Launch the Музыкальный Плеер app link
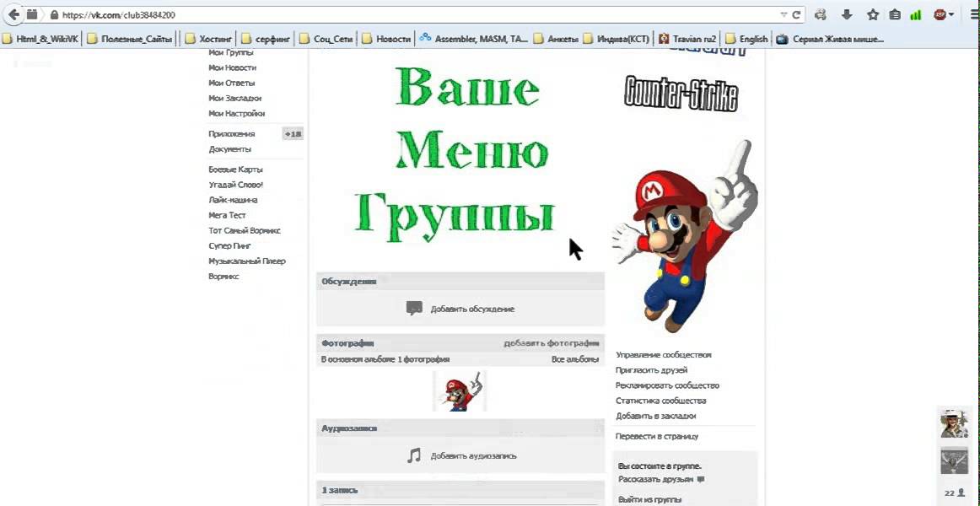This screenshot has height=506, width=980. 247,261
